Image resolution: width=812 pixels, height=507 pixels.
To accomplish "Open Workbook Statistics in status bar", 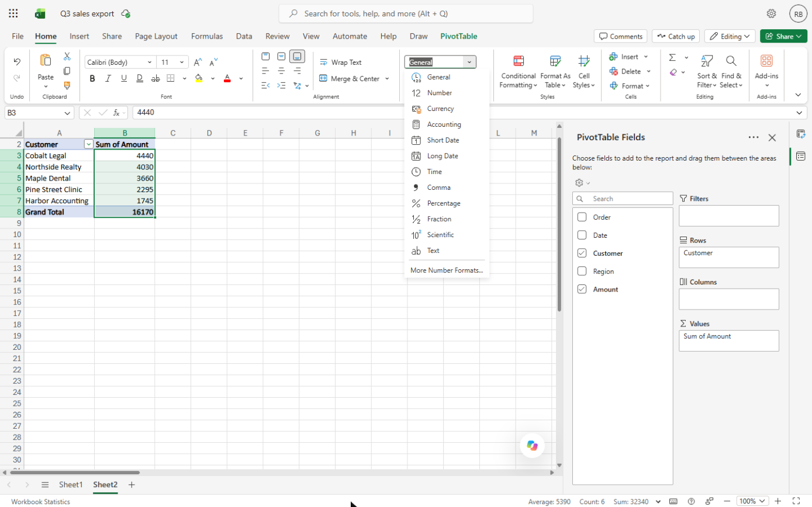I will (40, 501).
